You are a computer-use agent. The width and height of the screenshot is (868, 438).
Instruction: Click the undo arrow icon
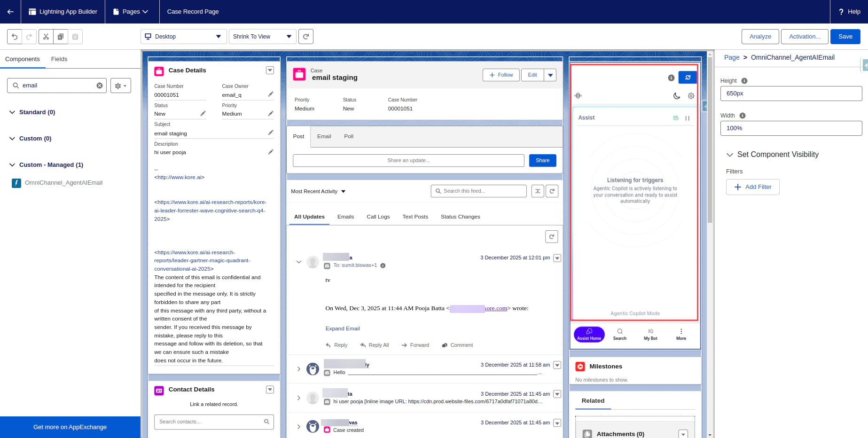[x=15, y=37]
